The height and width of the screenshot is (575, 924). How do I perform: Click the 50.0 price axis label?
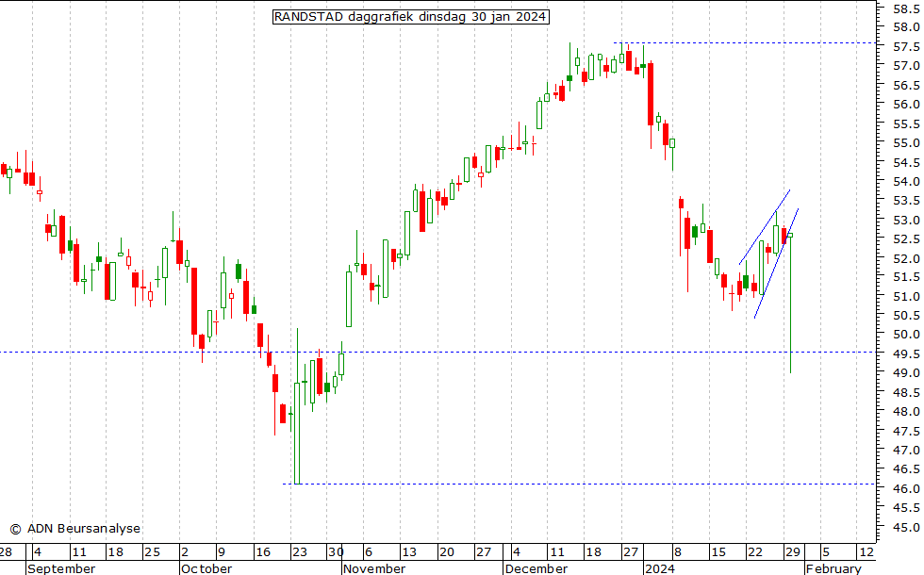tap(906, 335)
